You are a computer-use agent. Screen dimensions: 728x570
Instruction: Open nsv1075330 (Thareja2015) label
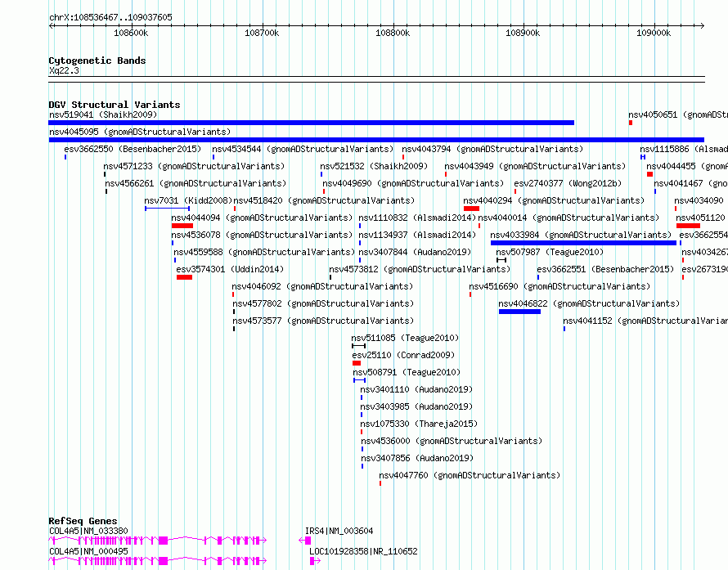tap(419, 424)
